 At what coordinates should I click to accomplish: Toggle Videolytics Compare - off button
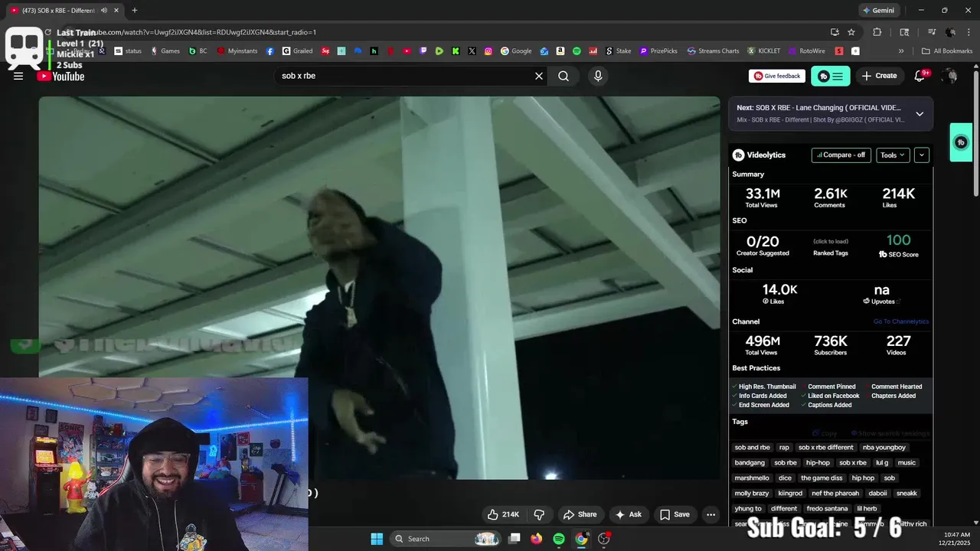tap(841, 155)
